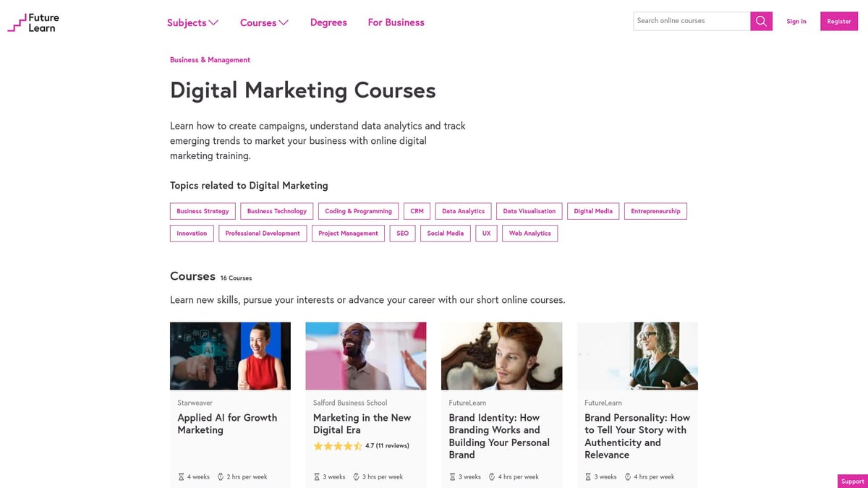Click the 16 Courses count text
The width and height of the screenshot is (868, 488).
236,278
